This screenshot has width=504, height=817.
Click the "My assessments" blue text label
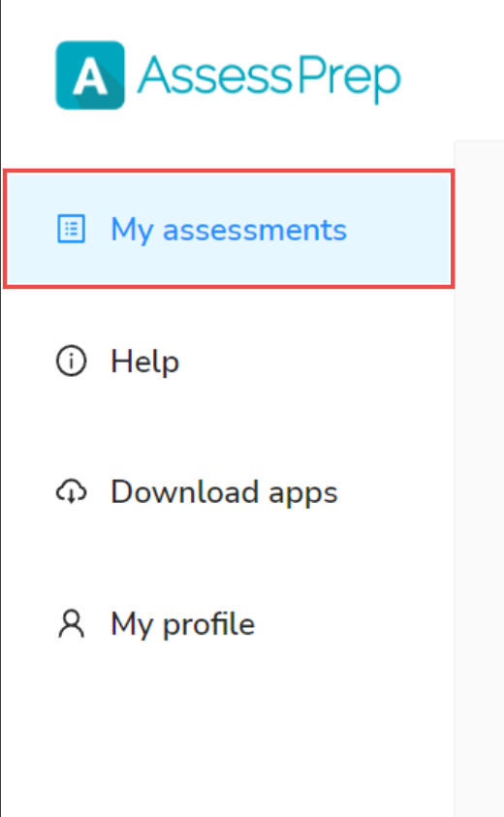pyautogui.click(x=229, y=230)
